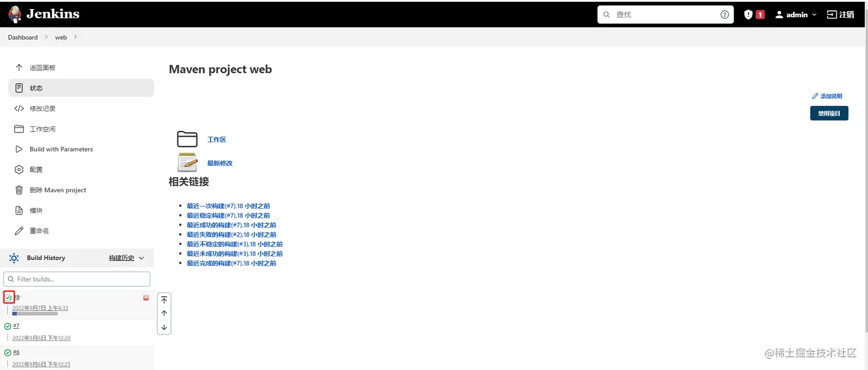Select 状态 in the side menu
The height and width of the screenshot is (370, 868).
click(81, 88)
